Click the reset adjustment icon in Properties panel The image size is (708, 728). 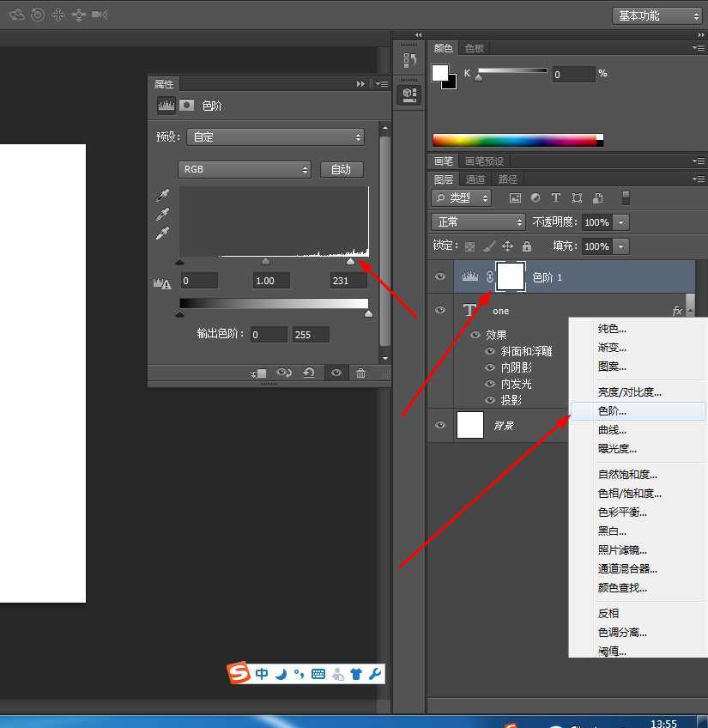[x=309, y=373]
